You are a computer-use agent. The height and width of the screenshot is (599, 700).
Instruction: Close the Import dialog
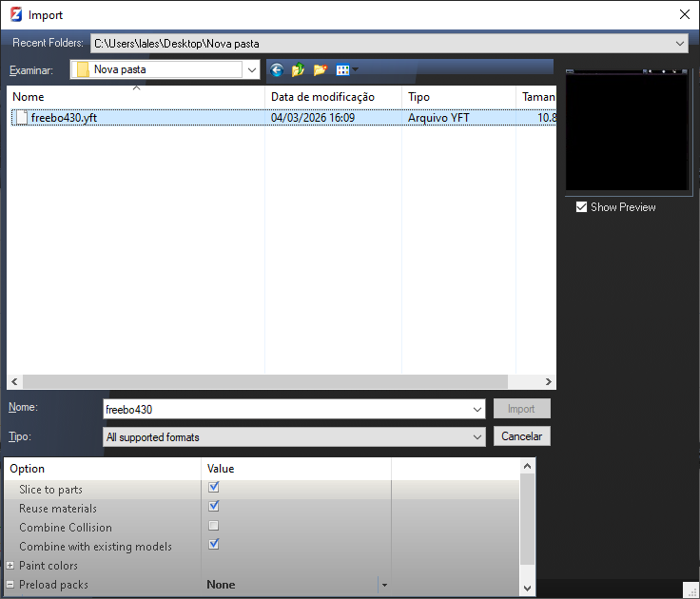point(684,14)
